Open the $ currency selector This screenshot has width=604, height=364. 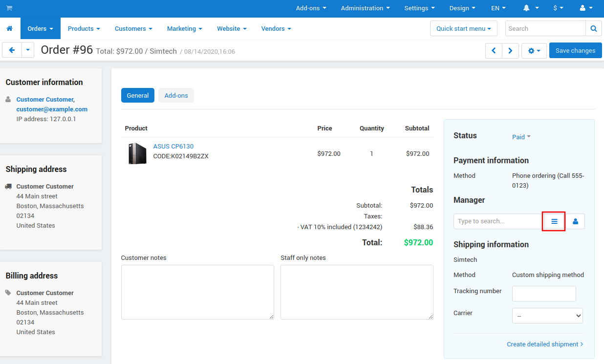tap(559, 8)
